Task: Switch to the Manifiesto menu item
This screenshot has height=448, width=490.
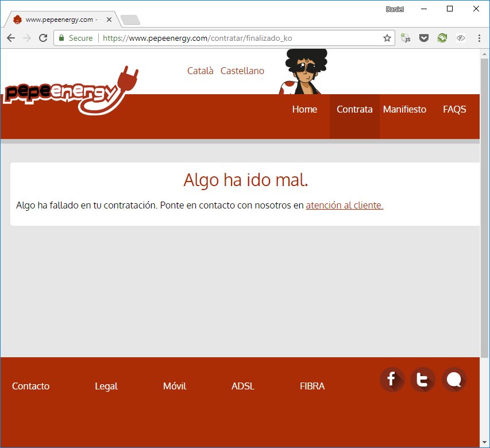Action: pyautogui.click(x=404, y=109)
